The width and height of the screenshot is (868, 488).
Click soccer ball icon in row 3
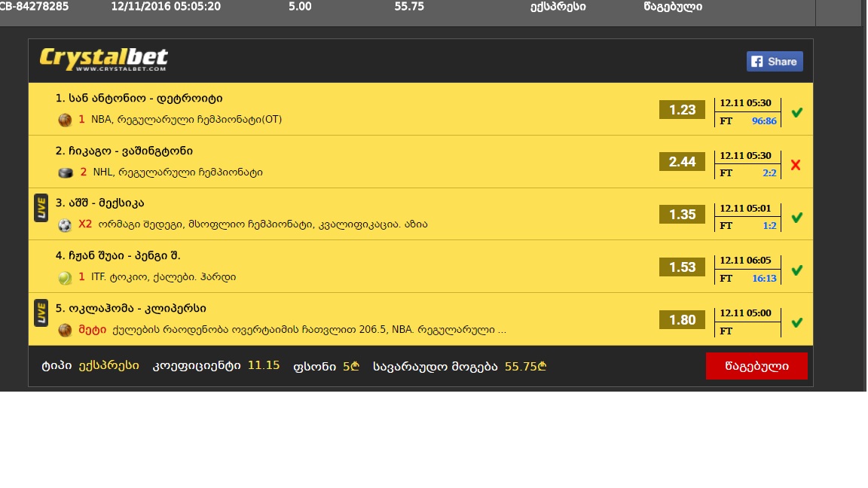click(x=65, y=225)
